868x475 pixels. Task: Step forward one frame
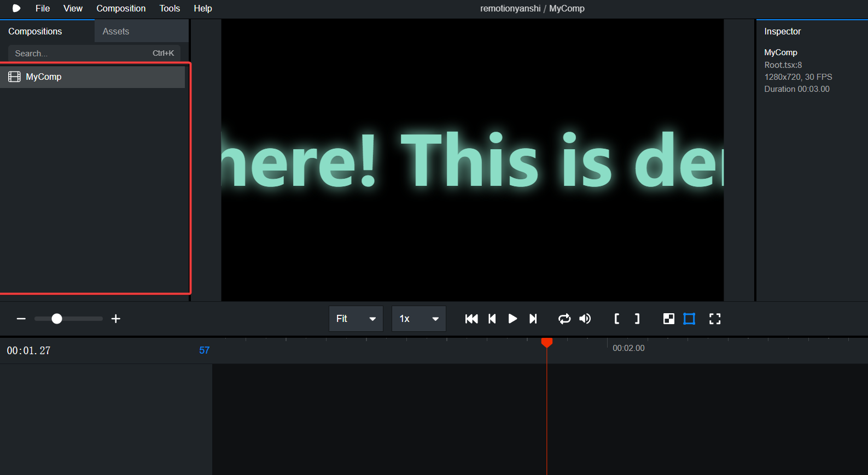pyautogui.click(x=533, y=319)
